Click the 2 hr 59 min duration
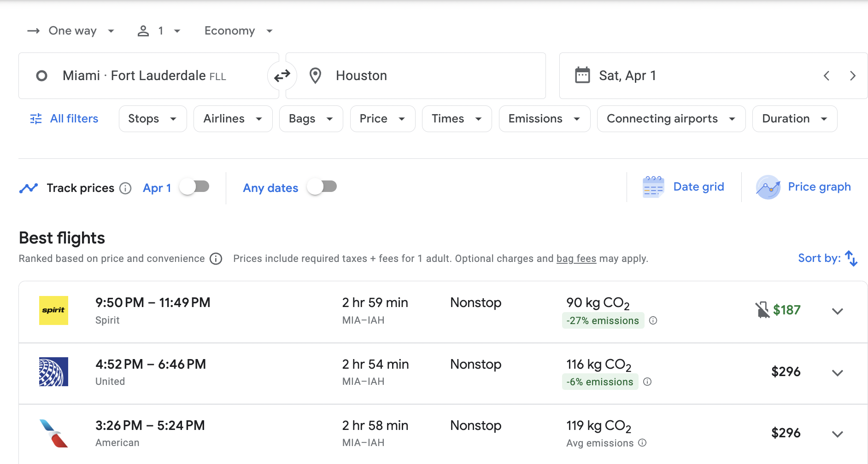 [375, 302]
